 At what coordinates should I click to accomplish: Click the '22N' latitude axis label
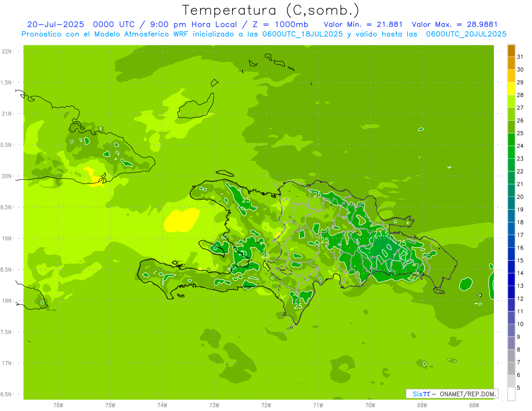tap(6, 51)
